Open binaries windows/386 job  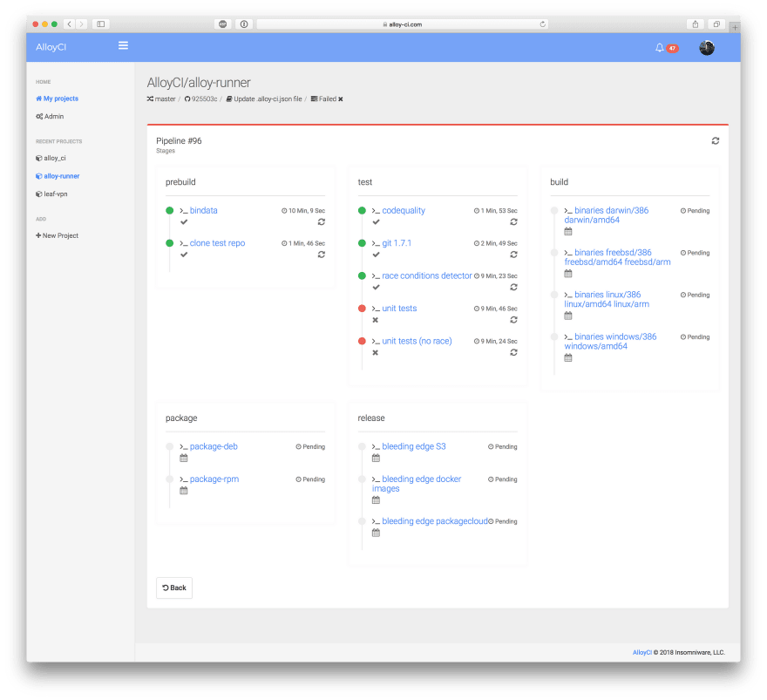610,342
